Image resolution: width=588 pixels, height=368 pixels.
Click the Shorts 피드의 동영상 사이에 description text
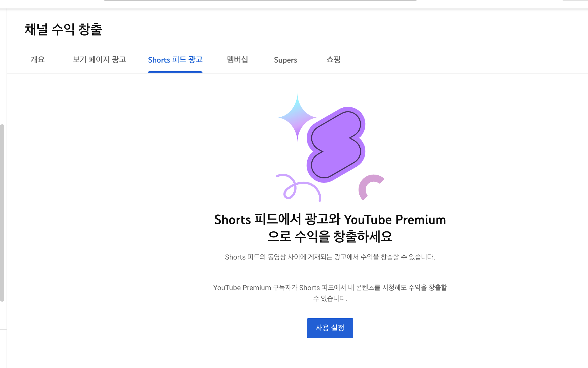point(330,257)
